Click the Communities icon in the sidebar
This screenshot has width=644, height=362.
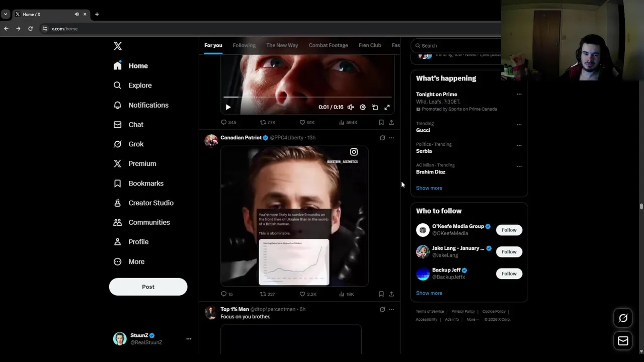117,222
